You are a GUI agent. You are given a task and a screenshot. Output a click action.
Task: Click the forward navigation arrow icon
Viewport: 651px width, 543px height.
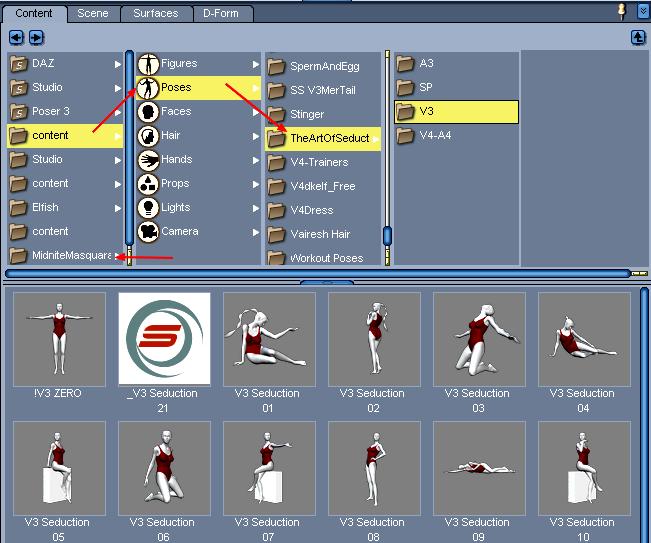[36, 38]
